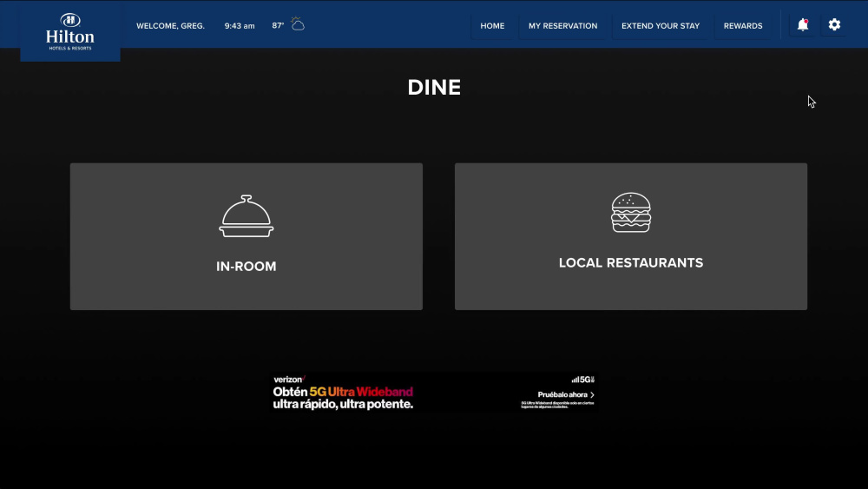Click the Hilton Hotels & Resorts logo
The width and height of the screenshot is (868, 489).
click(x=70, y=31)
